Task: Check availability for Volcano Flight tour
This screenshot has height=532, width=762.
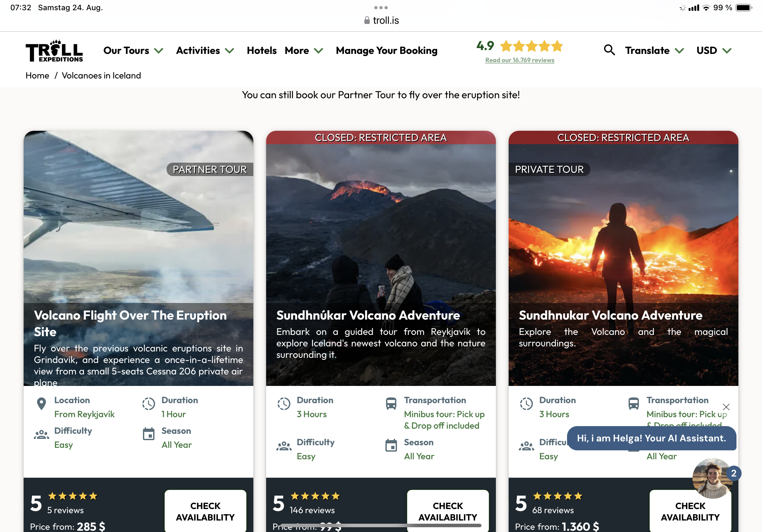Action: pyautogui.click(x=205, y=511)
